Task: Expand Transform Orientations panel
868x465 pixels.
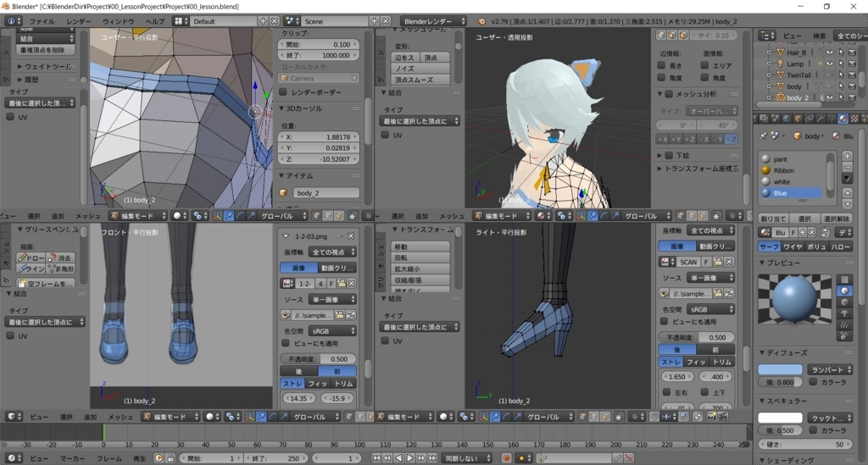Action: coord(698,169)
